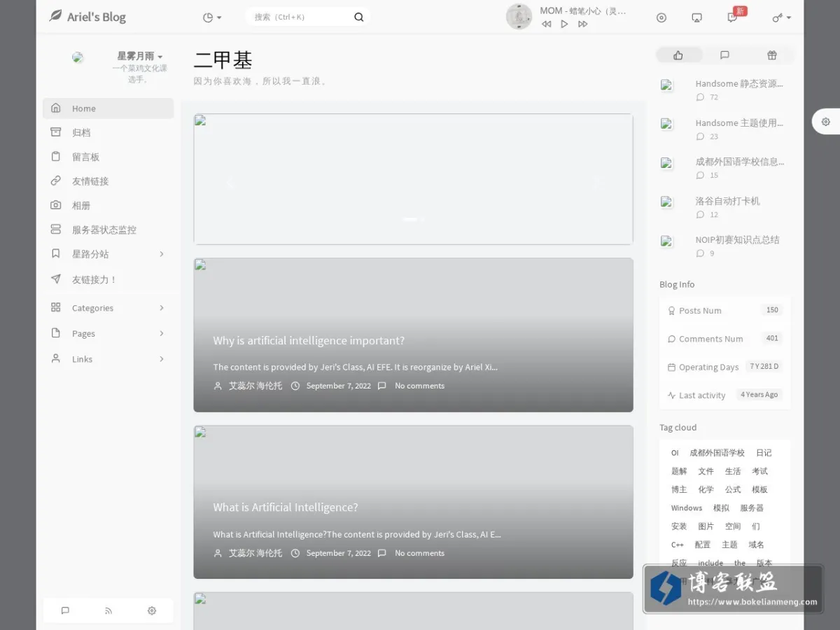Open popular post 'Handsome 静态资源...'

point(739,83)
